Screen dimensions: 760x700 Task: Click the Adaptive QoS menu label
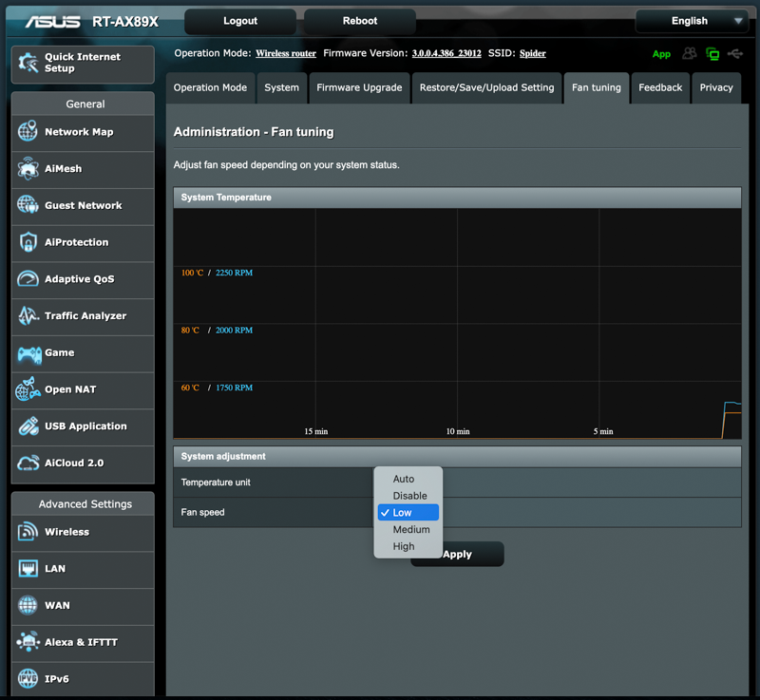pyautogui.click(x=80, y=279)
